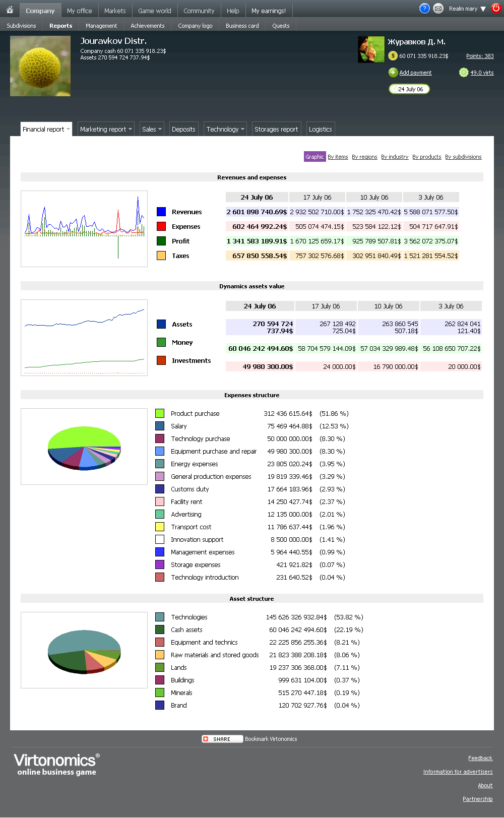Select the Graphic view
The width and height of the screenshot is (504, 818).
314,157
